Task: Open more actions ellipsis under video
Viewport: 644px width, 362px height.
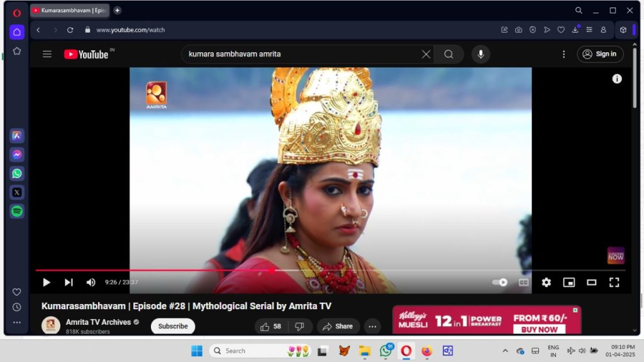Action: coord(372,326)
